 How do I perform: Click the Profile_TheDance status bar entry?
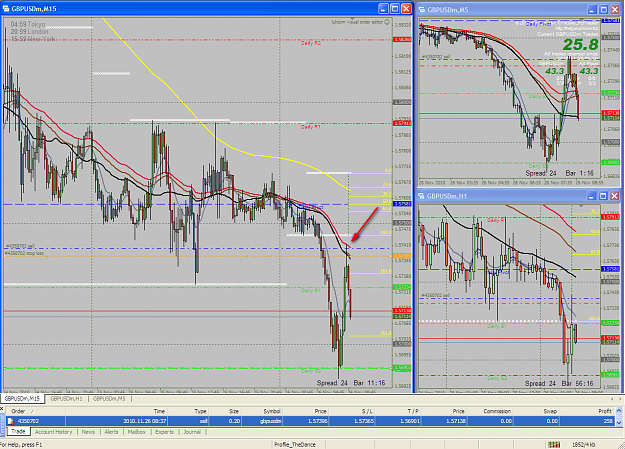(295, 444)
